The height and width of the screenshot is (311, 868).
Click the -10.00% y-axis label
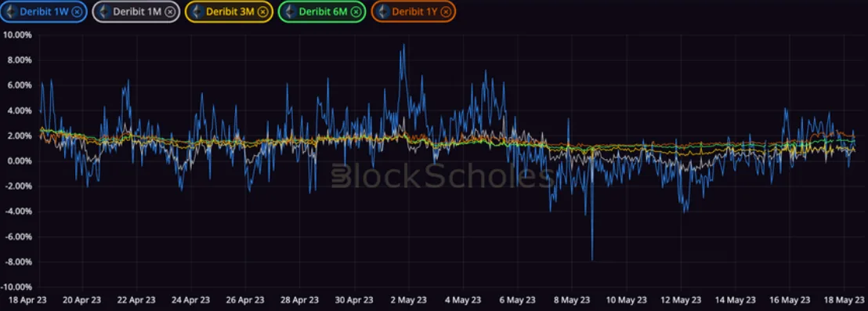point(16,287)
